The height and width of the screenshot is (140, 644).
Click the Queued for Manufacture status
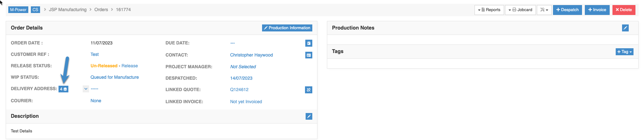tap(114, 77)
